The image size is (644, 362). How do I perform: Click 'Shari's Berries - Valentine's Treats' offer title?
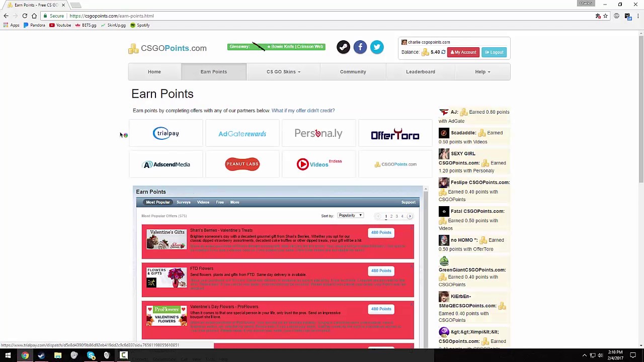(x=221, y=230)
